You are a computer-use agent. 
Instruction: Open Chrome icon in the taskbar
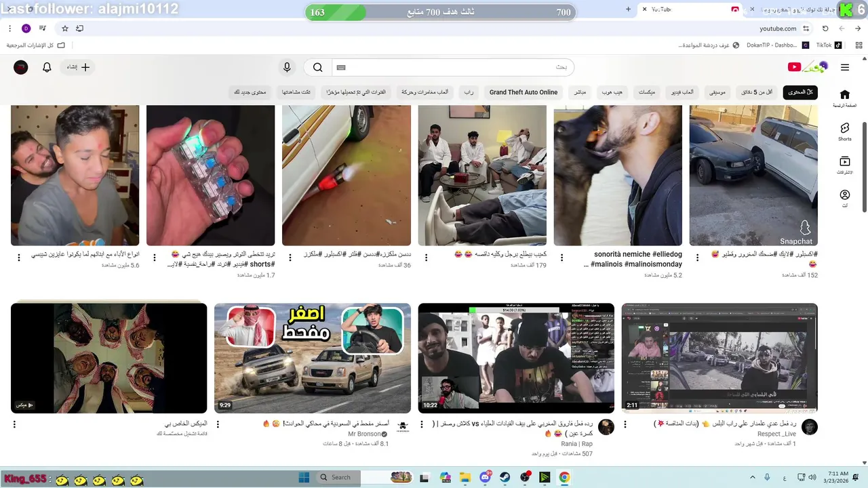(564, 477)
